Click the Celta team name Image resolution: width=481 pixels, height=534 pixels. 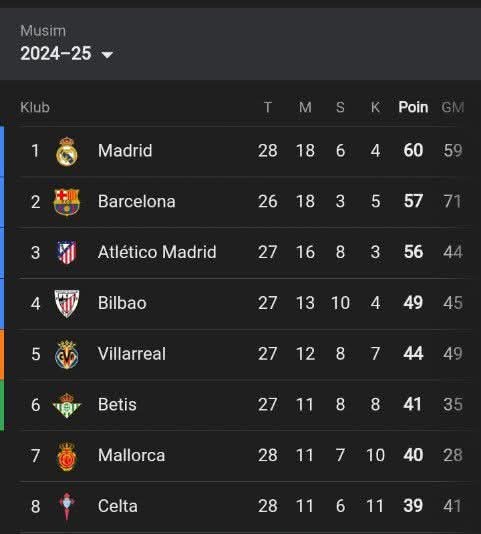click(118, 506)
